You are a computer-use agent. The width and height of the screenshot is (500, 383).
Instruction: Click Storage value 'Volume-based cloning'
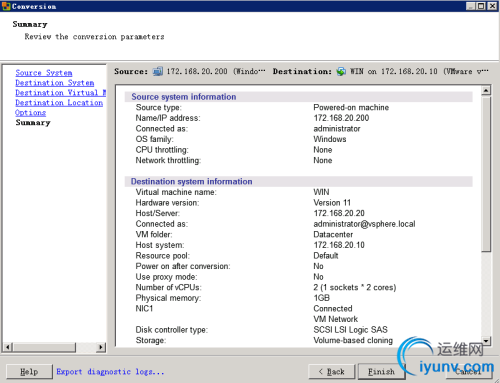click(353, 340)
